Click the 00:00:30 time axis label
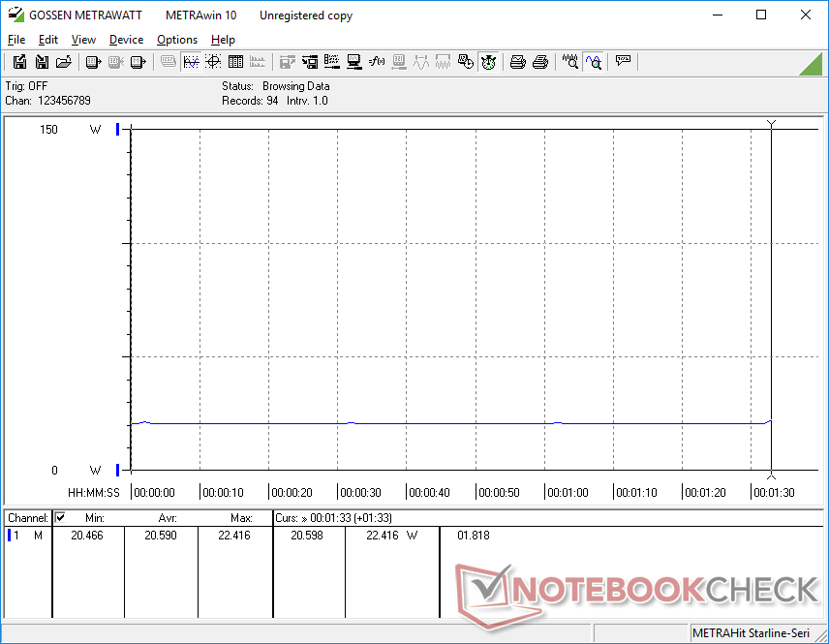Viewport: 829px width, 644px height. coord(360,493)
